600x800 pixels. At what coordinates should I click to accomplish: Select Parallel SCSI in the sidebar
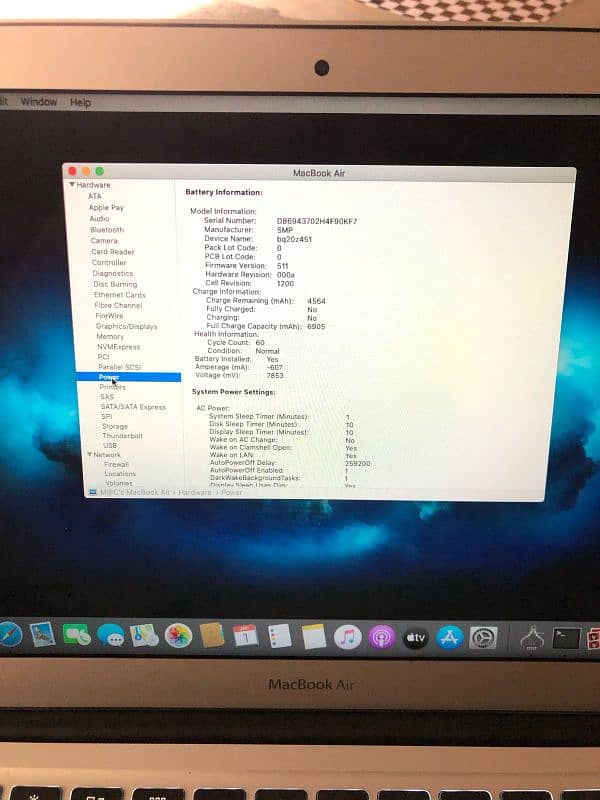[x=120, y=367]
